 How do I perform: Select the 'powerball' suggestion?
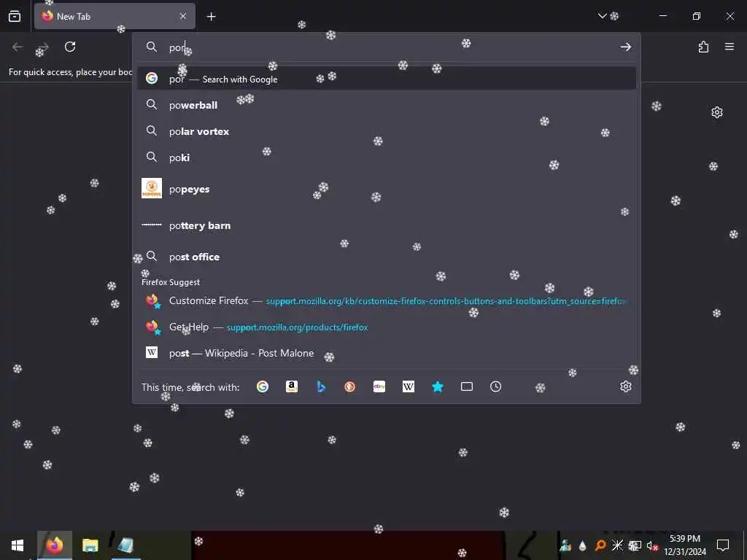tap(387, 105)
